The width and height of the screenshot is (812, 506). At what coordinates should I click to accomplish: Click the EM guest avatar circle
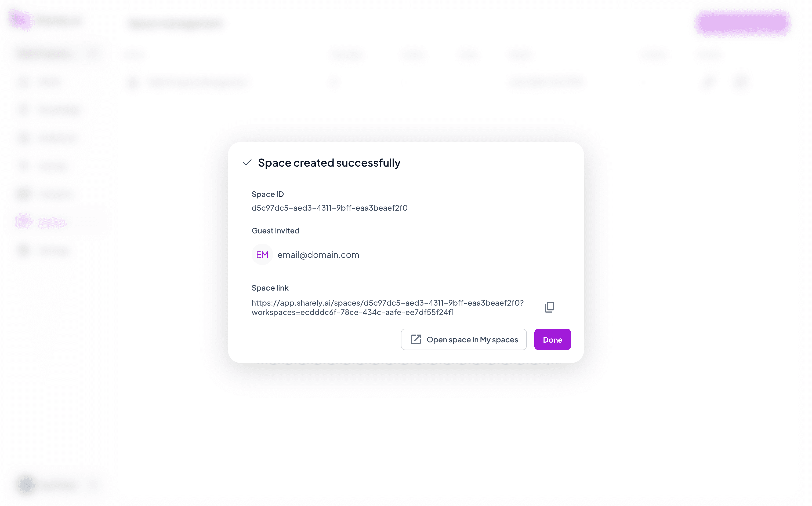point(262,255)
